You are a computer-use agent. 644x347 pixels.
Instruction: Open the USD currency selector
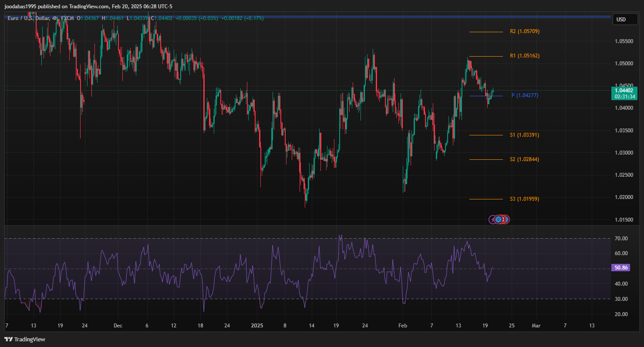coord(621,20)
